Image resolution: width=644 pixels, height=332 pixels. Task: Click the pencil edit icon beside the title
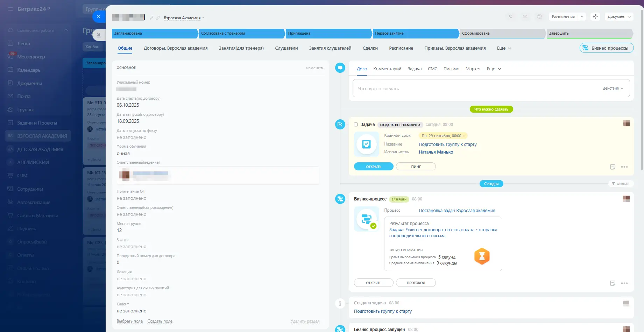[x=151, y=18]
